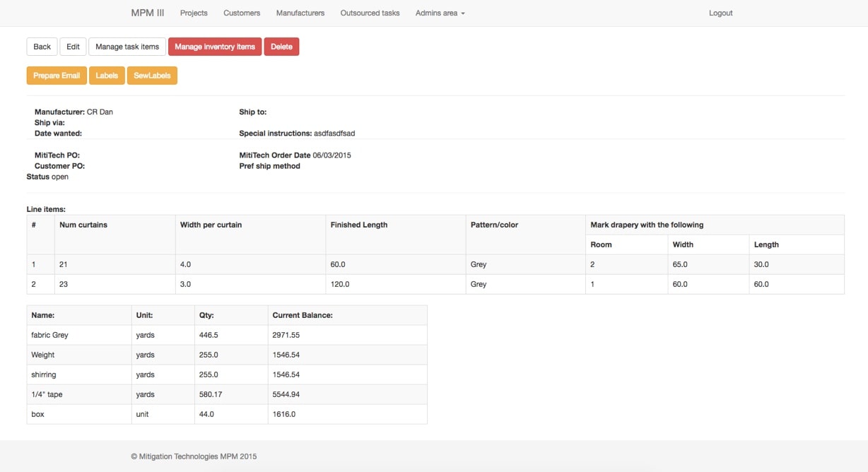The height and width of the screenshot is (472, 868).
Task: Go to the Customers page
Action: click(242, 13)
